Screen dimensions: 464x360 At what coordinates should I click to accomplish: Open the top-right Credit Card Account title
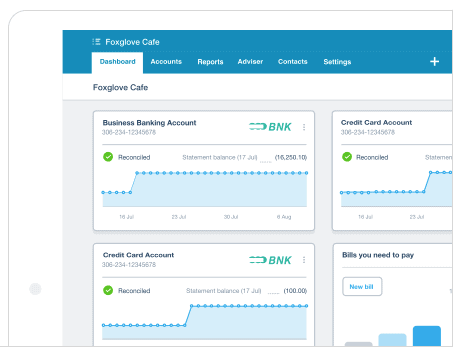pos(376,122)
